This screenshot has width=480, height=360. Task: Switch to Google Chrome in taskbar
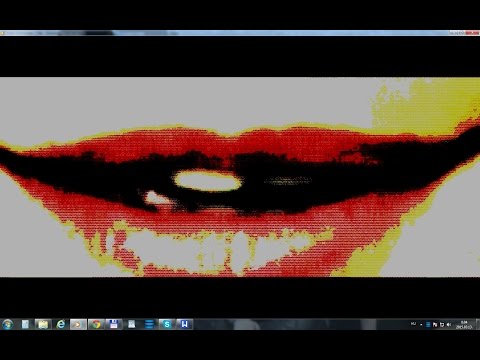(96, 324)
